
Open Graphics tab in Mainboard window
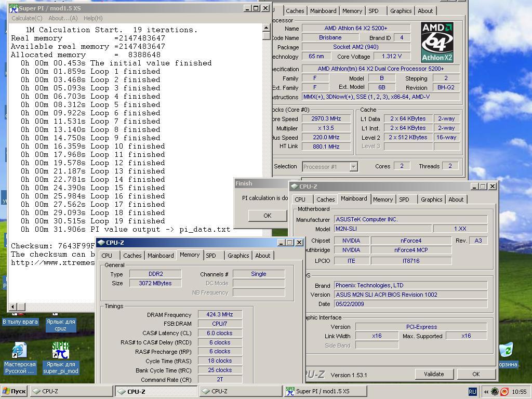[x=432, y=199]
